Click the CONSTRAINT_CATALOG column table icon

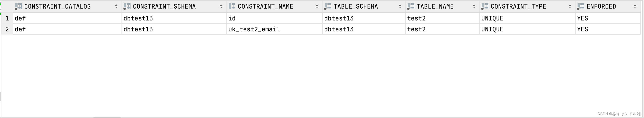point(19,6)
